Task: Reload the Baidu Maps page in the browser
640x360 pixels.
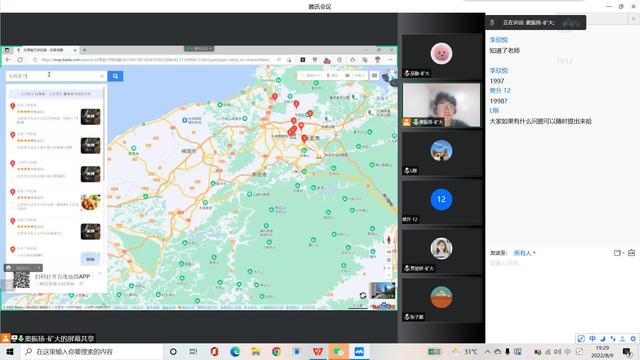Action: 20,60
